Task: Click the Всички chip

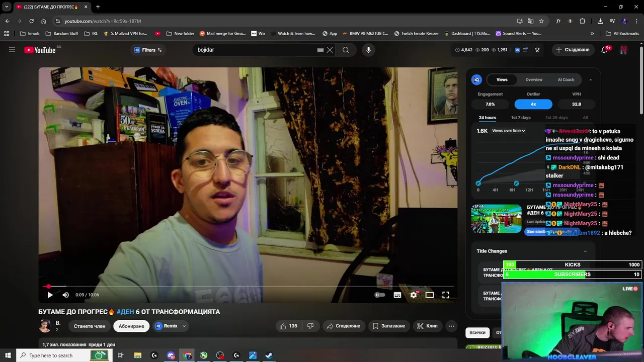Action: [x=477, y=333]
